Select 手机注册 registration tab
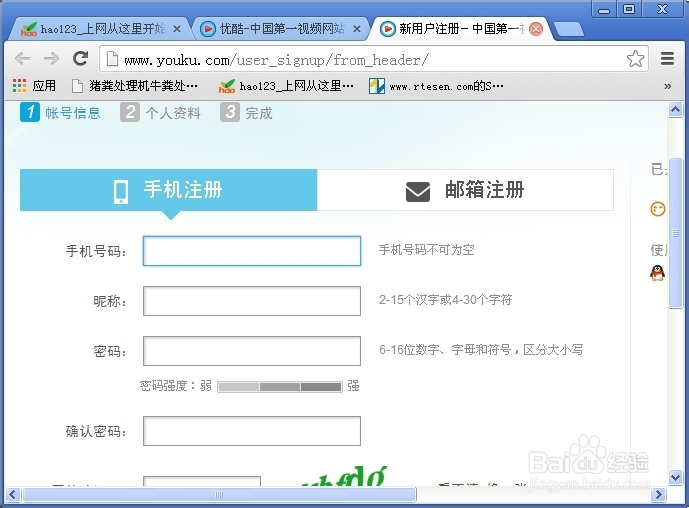Image resolution: width=689 pixels, height=508 pixels. click(x=168, y=190)
